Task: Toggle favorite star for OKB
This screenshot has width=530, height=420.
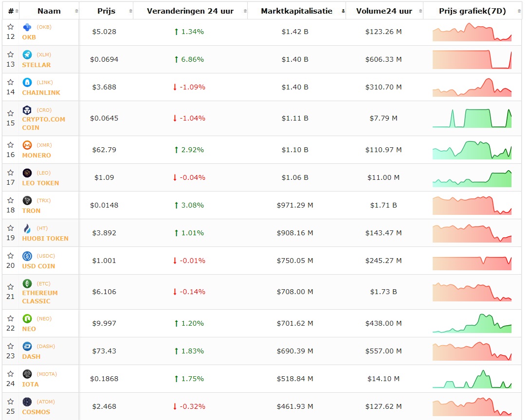Action: point(11,27)
